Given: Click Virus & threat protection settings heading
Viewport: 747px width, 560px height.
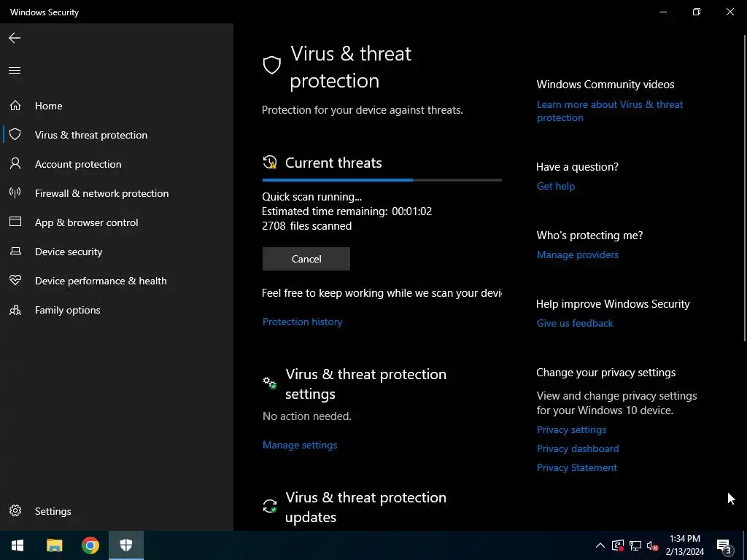Looking at the screenshot, I should (366, 384).
